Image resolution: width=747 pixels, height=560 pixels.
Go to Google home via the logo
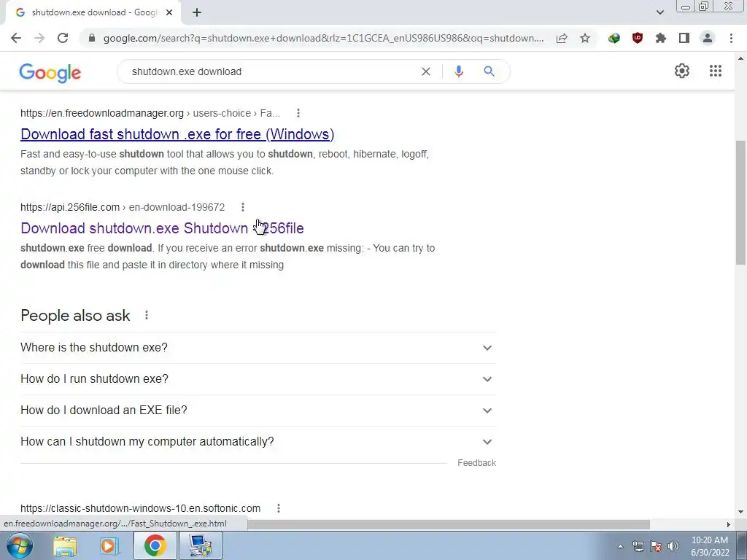50,72
